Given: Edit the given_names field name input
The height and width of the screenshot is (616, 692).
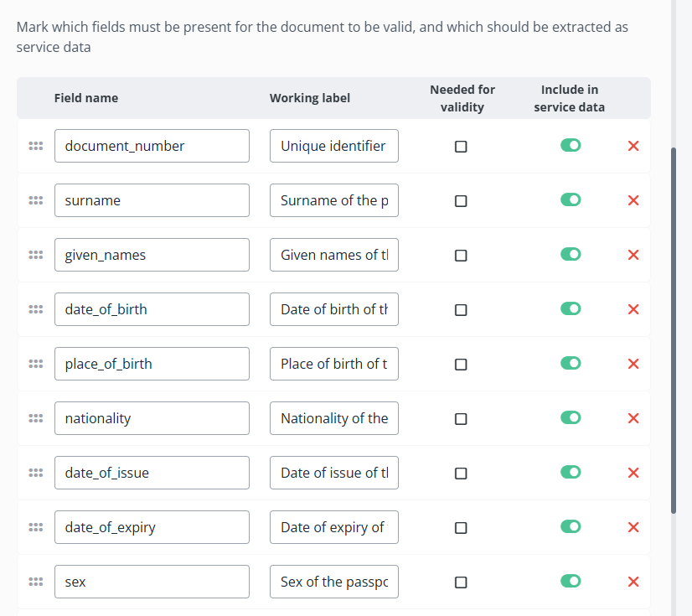Looking at the screenshot, I should tap(152, 255).
